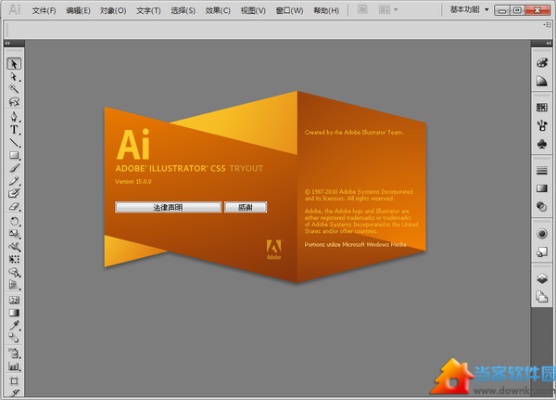
Task: Open the Artboards panel
Action: [542, 297]
